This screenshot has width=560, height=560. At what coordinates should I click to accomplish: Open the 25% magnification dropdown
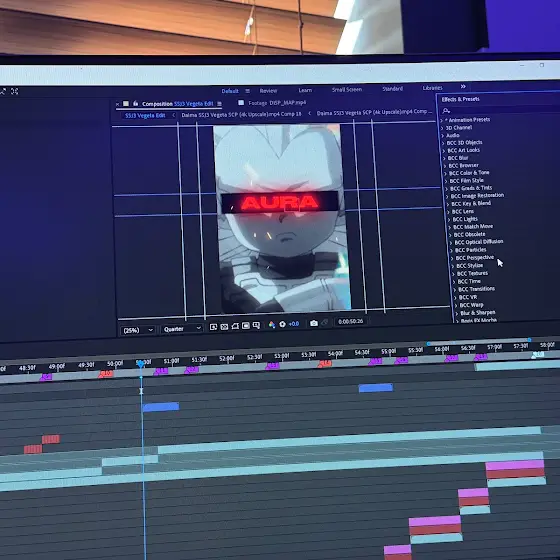tap(138, 330)
